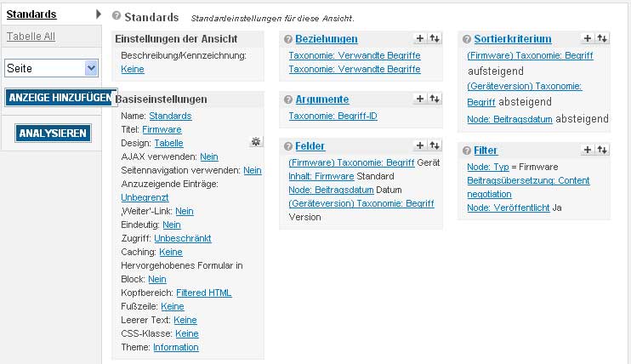Open the Taxonomie: Begriff-ID argument
631x364 pixels.
[333, 116]
